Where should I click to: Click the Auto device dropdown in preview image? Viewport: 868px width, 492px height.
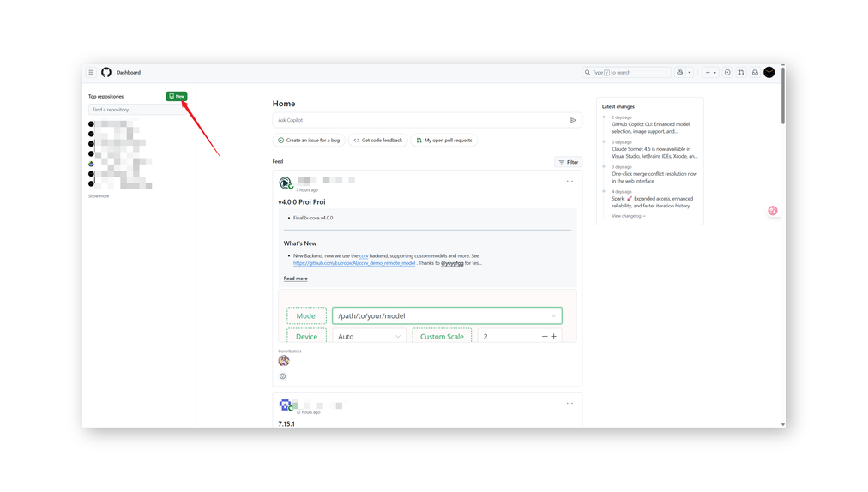pyautogui.click(x=369, y=337)
